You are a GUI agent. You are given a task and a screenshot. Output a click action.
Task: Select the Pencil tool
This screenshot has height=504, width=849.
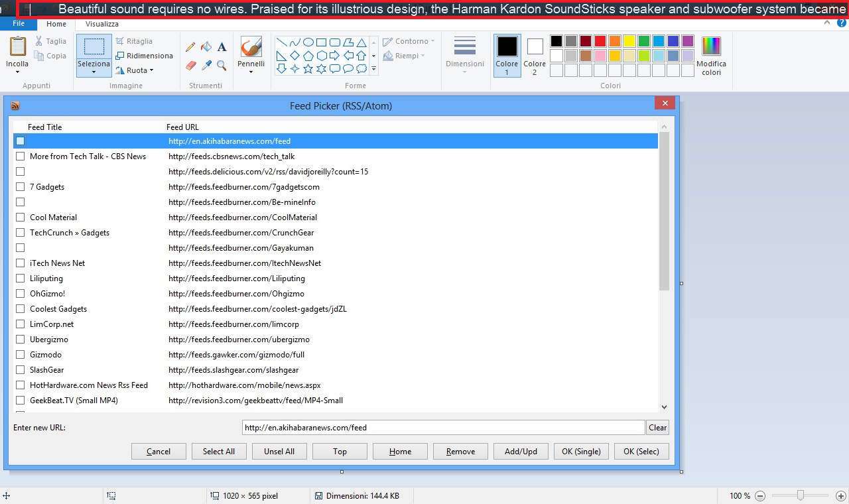point(190,47)
